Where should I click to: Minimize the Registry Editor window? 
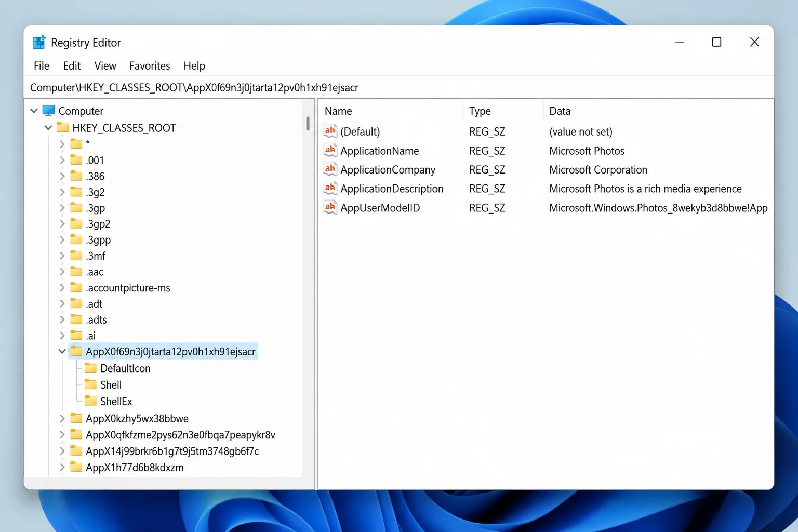pos(680,42)
